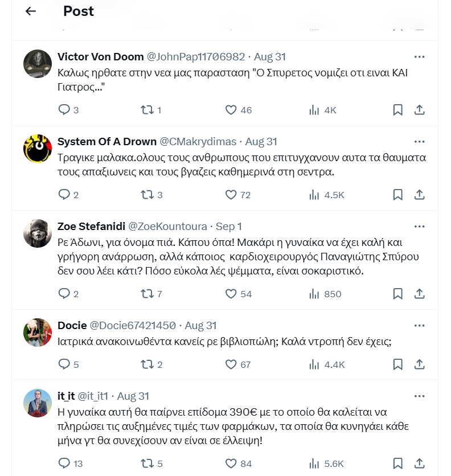Open more options on Zoe Stefanidi's post
Screen dimensions: 451x476
(x=419, y=226)
